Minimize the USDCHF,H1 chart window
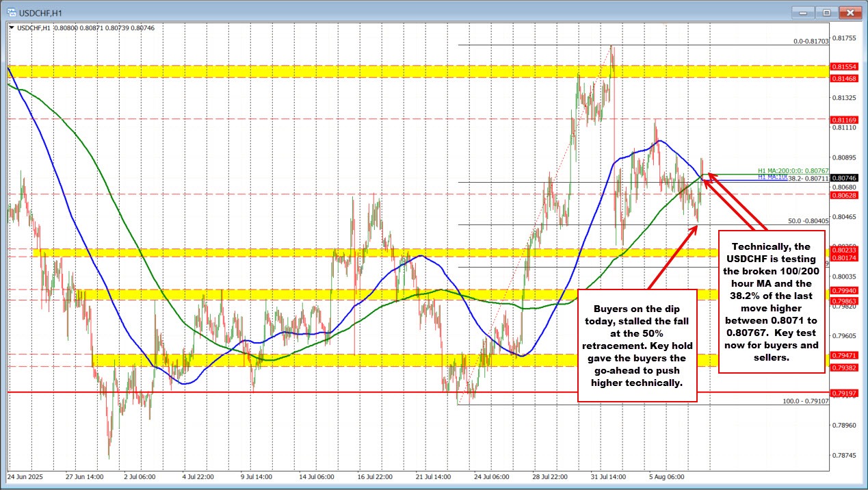The width and height of the screenshot is (868, 490). click(x=803, y=12)
